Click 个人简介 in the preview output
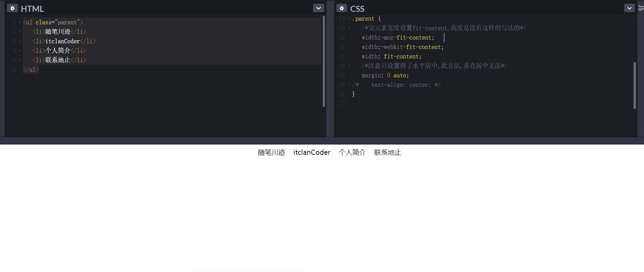This screenshot has width=644, height=272. tap(352, 152)
